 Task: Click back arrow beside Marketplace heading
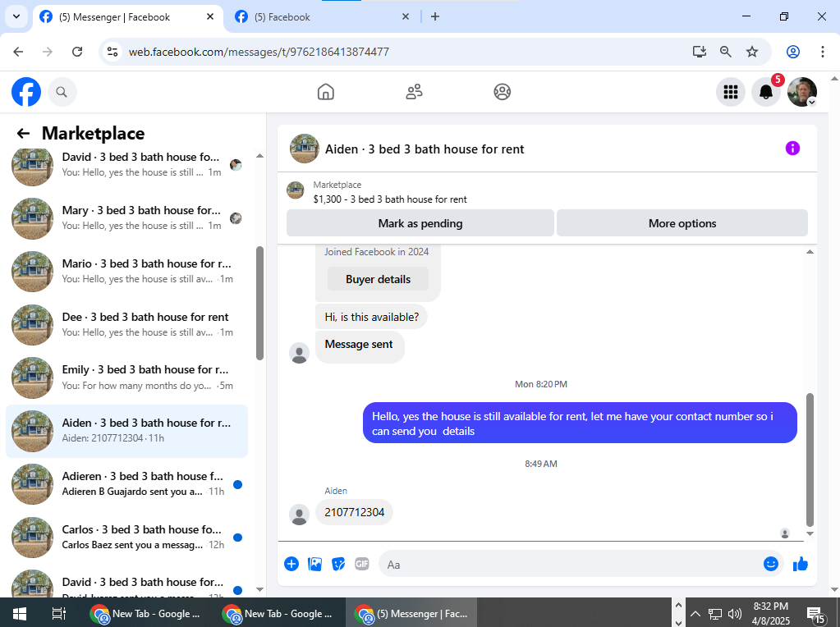(x=23, y=133)
